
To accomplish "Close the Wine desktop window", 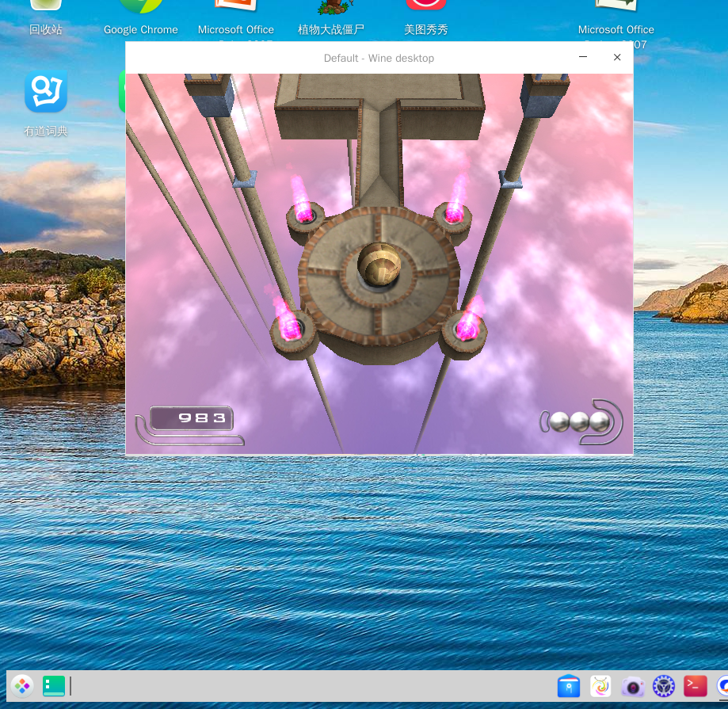I will (617, 57).
